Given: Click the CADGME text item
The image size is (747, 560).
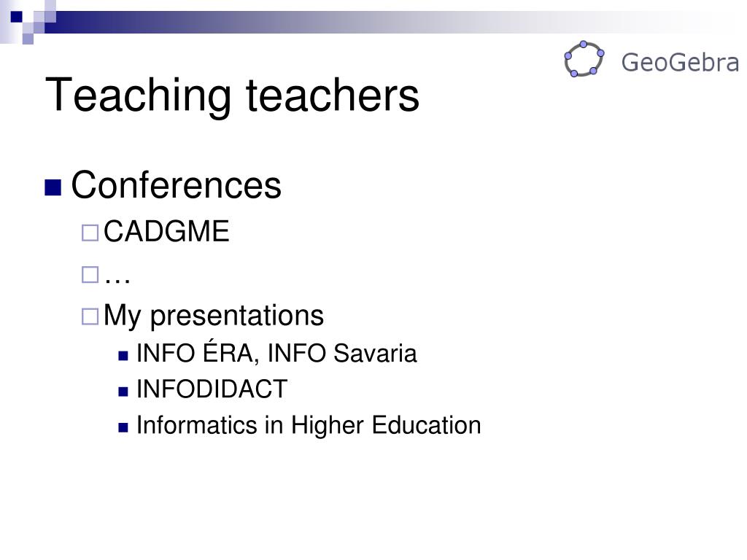Looking at the screenshot, I should point(166,231).
